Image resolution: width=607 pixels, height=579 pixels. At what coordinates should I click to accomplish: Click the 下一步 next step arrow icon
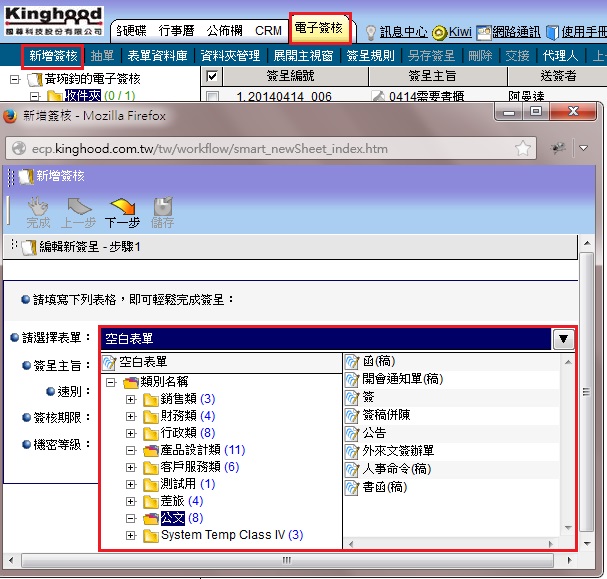pos(122,207)
